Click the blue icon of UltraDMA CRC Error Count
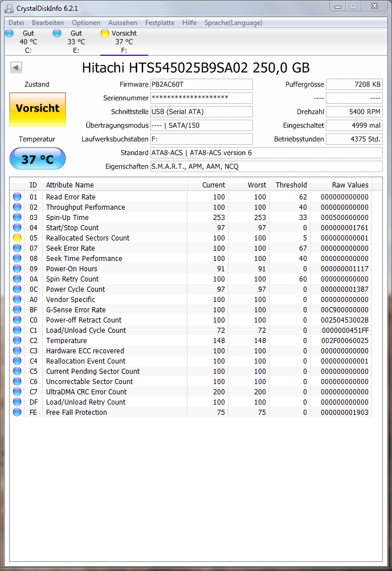 click(x=17, y=392)
